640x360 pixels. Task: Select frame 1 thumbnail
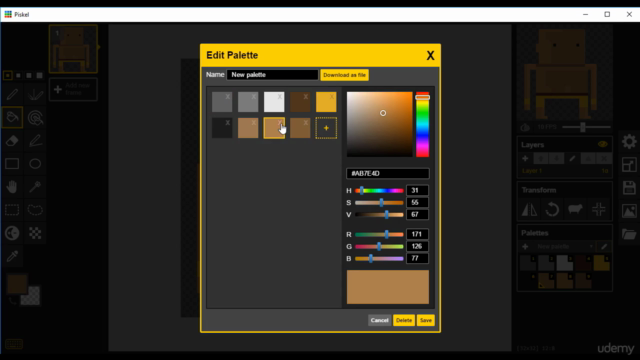[73, 49]
